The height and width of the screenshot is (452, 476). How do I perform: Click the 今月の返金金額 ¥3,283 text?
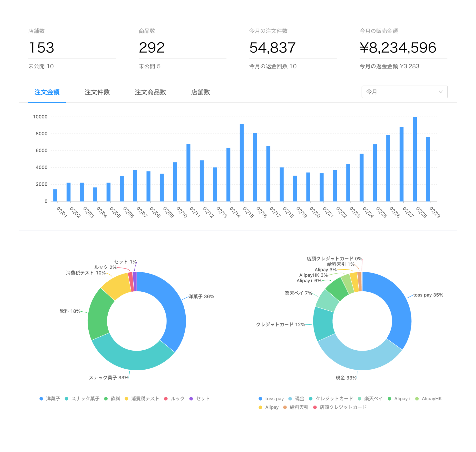[x=389, y=66]
